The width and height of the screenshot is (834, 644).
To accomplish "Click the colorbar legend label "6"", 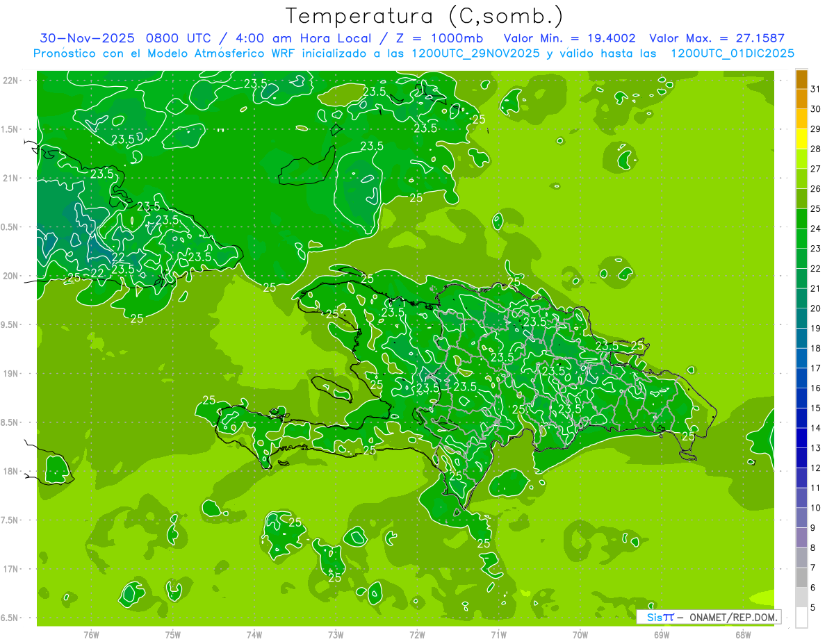I will (x=812, y=588).
